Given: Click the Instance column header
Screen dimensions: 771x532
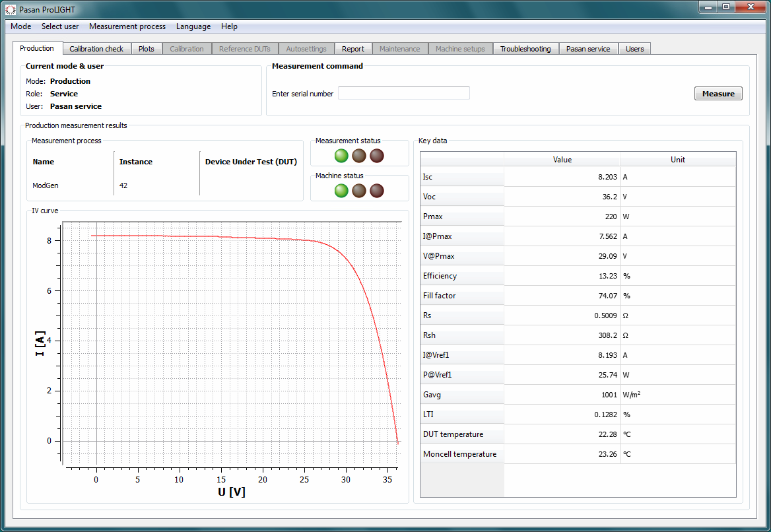Looking at the screenshot, I should [136, 162].
